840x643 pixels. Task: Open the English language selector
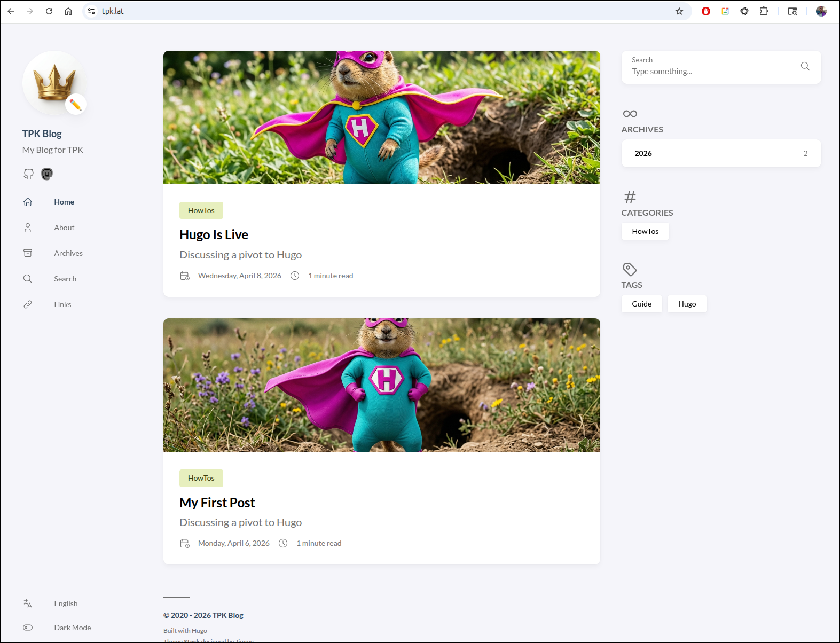point(66,603)
